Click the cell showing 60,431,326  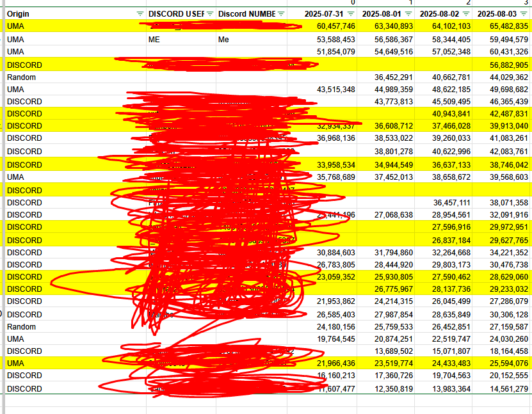[502, 52]
